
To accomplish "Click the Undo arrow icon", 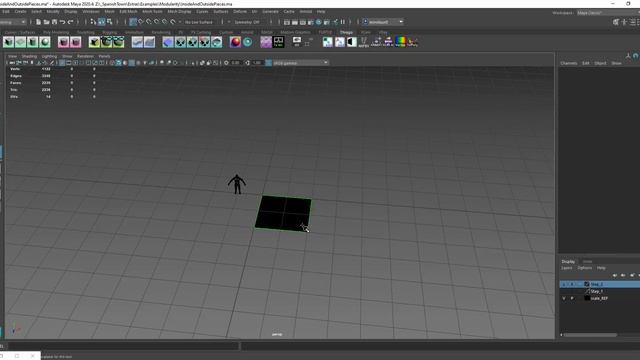I will tap(62, 22).
